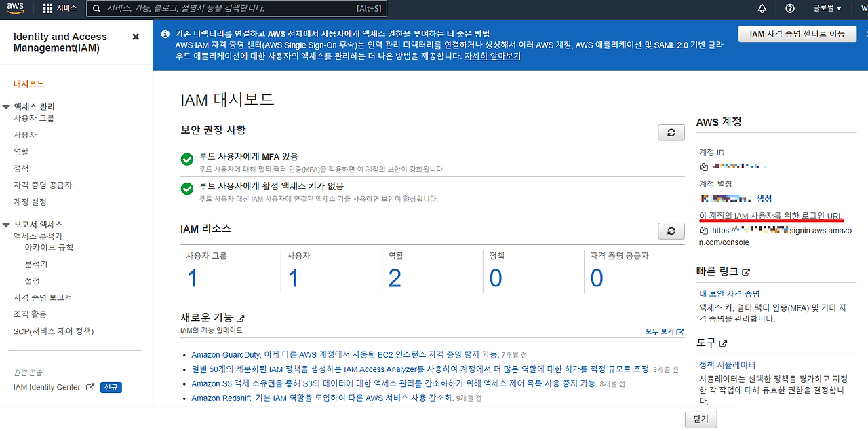Screen dimensions: 868x431
Task: Collapse the 보고서 액세스 section
Action: tap(7, 225)
